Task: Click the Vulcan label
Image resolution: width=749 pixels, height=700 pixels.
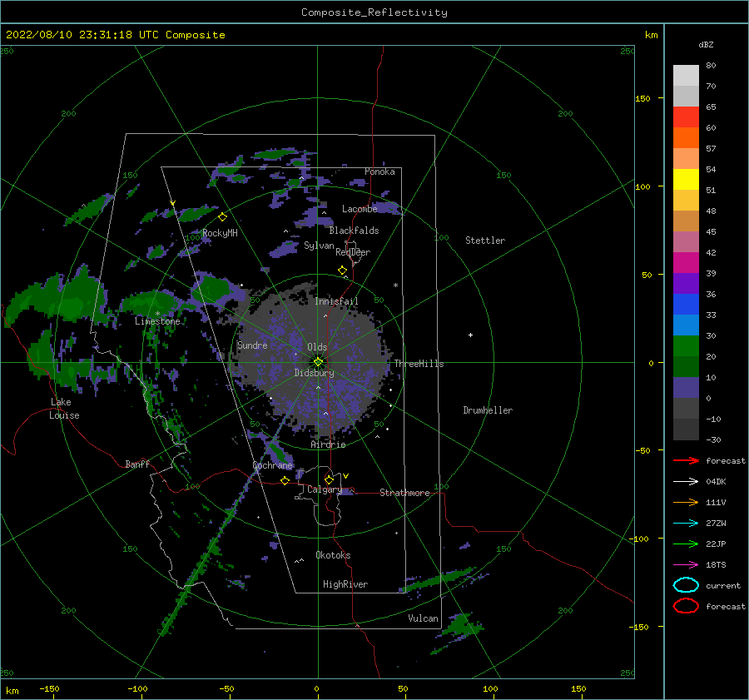Action: tap(424, 618)
